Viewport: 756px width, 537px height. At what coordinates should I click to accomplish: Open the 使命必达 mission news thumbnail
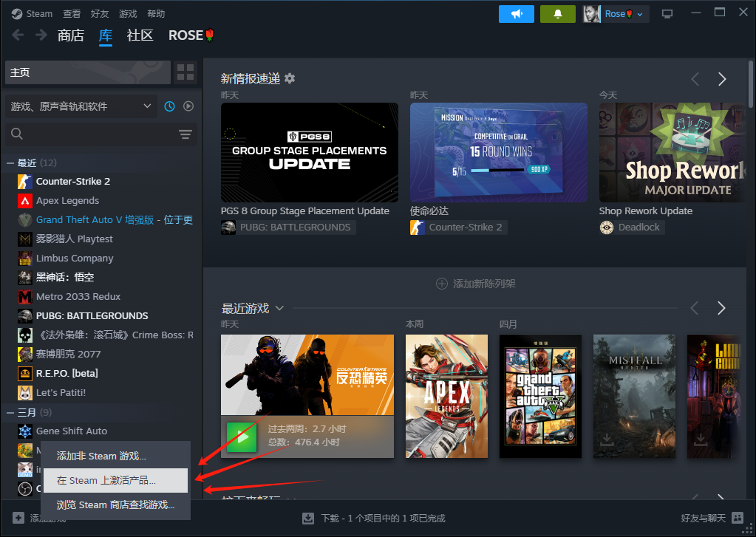click(x=499, y=152)
